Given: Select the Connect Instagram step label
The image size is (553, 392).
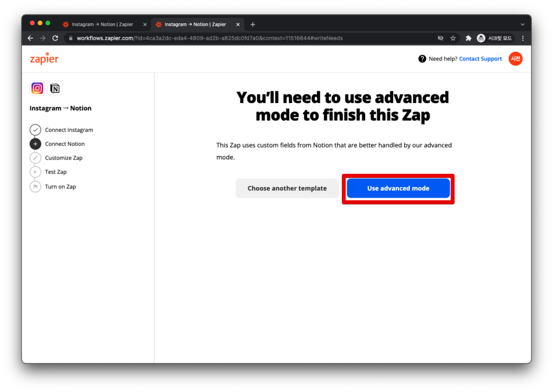Looking at the screenshot, I should [69, 130].
